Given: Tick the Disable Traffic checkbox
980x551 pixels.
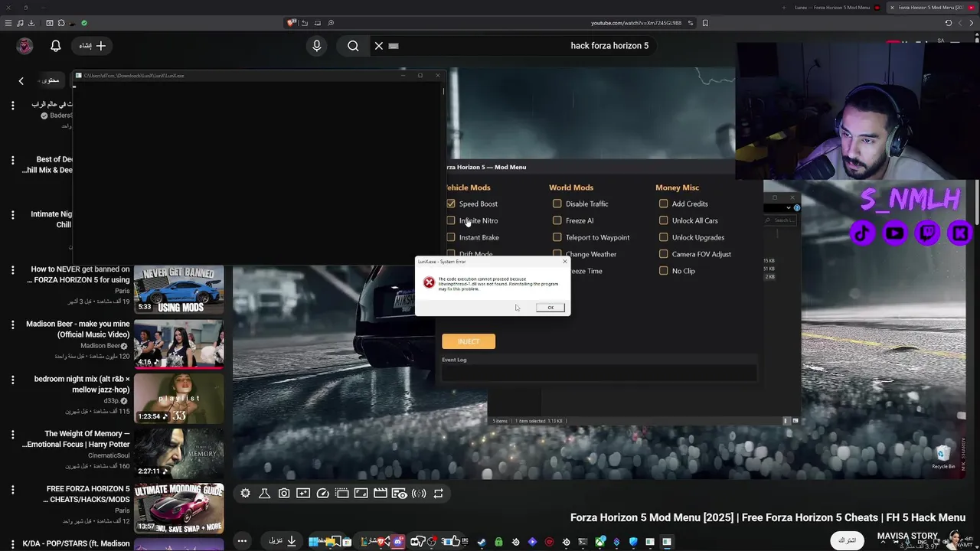Looking at the screenshot, I should [x=557, y=204].
